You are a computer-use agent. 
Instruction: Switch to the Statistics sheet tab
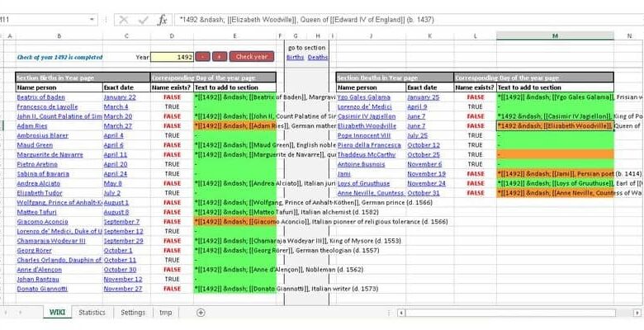pos(92,313)
